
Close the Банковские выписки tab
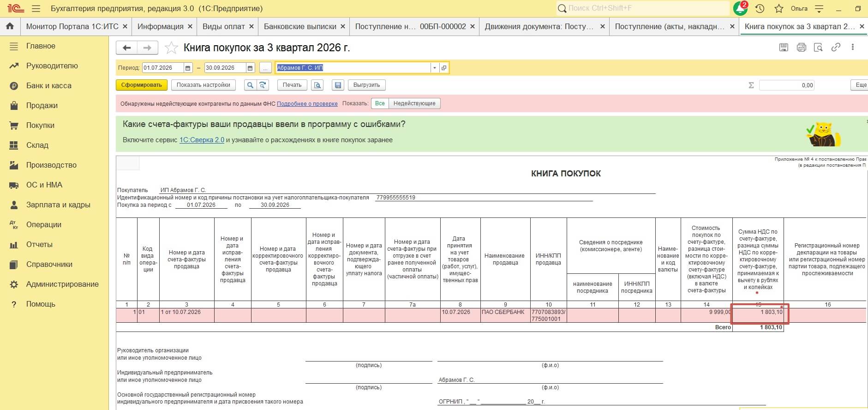343,27
